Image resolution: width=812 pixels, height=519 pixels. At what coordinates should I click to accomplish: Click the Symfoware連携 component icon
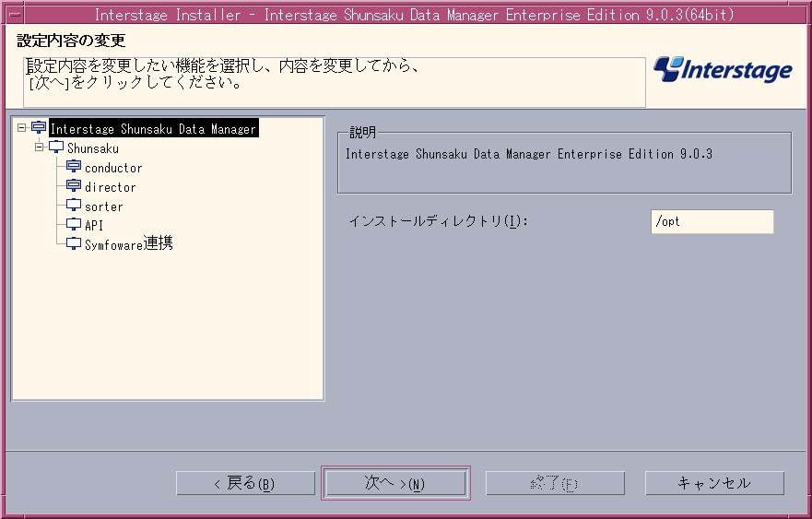click(74, 243)
